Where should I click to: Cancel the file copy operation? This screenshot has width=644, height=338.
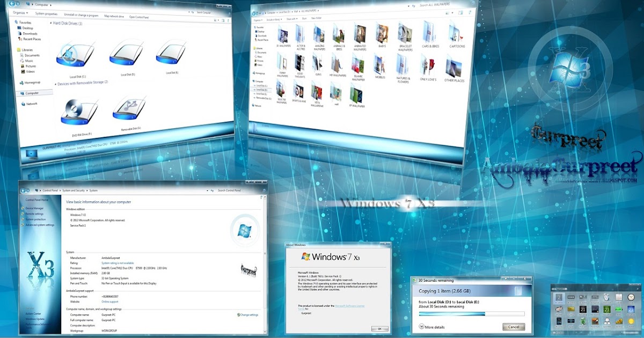point(514,327)
